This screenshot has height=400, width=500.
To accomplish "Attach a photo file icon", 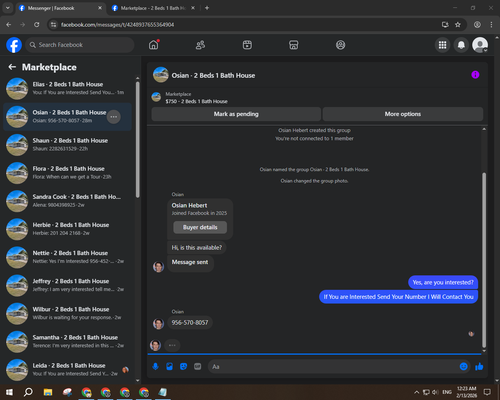I will (169, 367).
